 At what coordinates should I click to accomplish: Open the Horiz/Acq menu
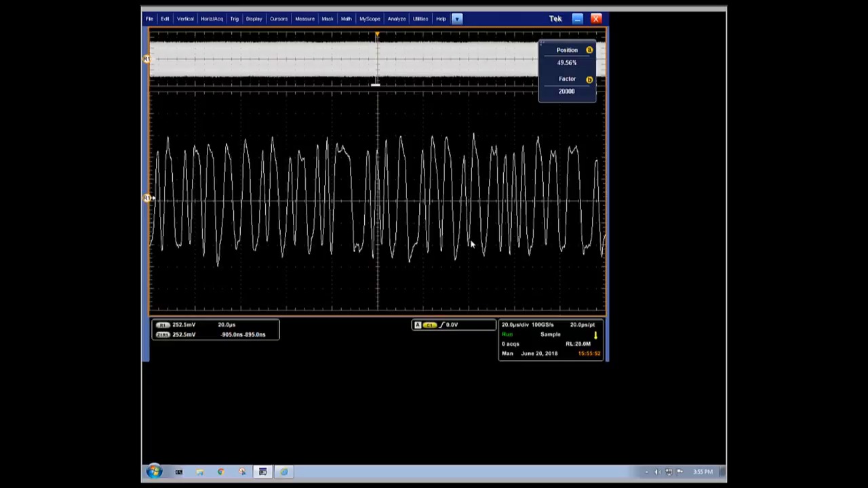212,19
